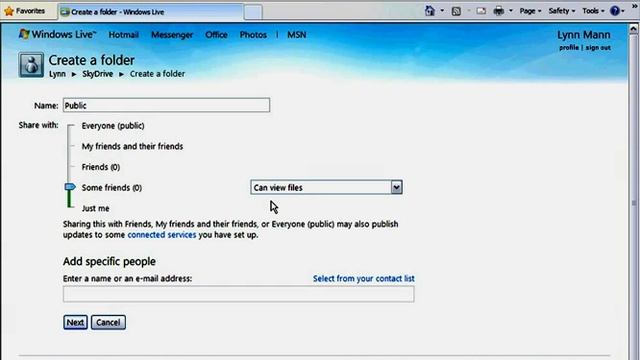This screenshot has width=640, height=360.
Task: Click the Windows Live logo
Action: (x=58, y=34)
